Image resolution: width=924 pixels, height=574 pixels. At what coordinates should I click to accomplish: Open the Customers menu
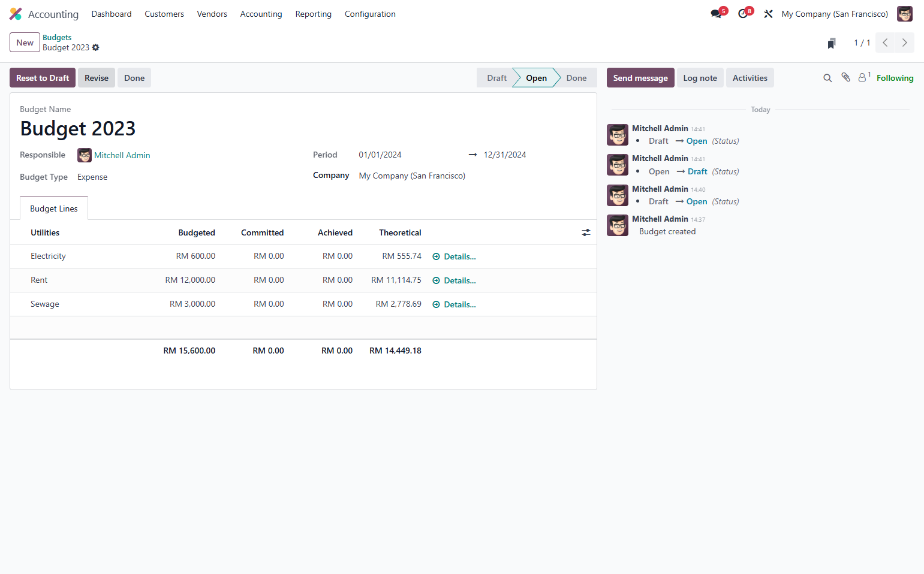[x=164, y=14]
